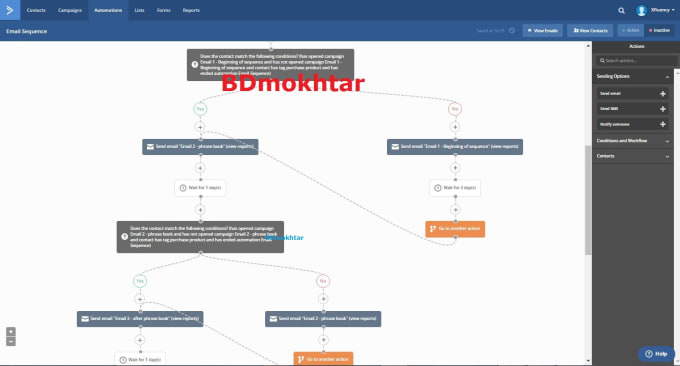Viewport: 680px width, 366px height.
Task: Click the user avatar picture
Action: point(641,10)
